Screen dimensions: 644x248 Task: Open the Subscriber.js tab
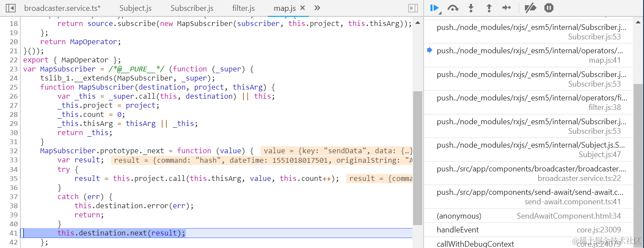pos(192,8)
